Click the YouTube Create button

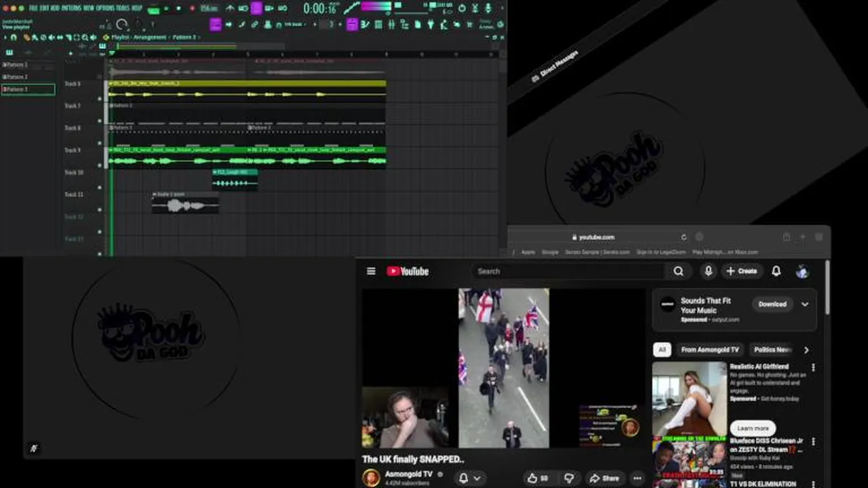[742, 271]
